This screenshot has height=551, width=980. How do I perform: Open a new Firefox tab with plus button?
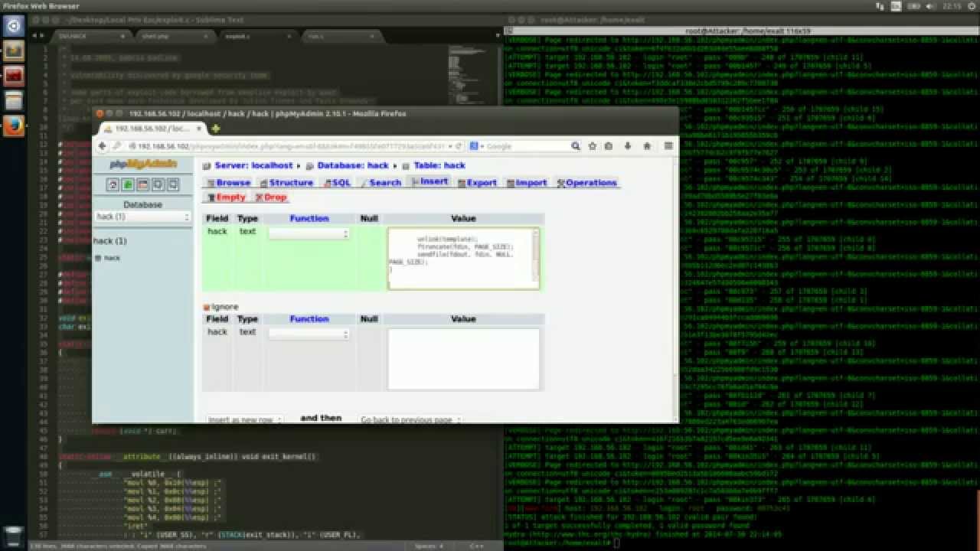pos(216,129)
